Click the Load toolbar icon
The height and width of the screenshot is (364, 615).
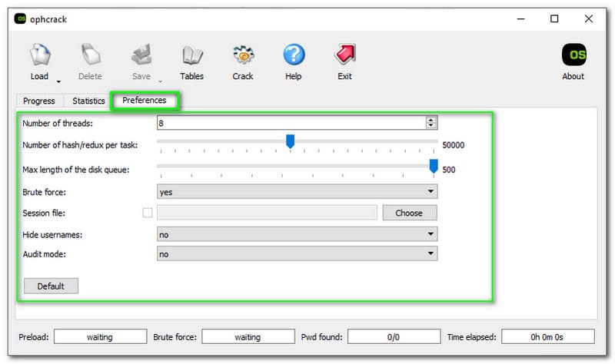[40, 55]
